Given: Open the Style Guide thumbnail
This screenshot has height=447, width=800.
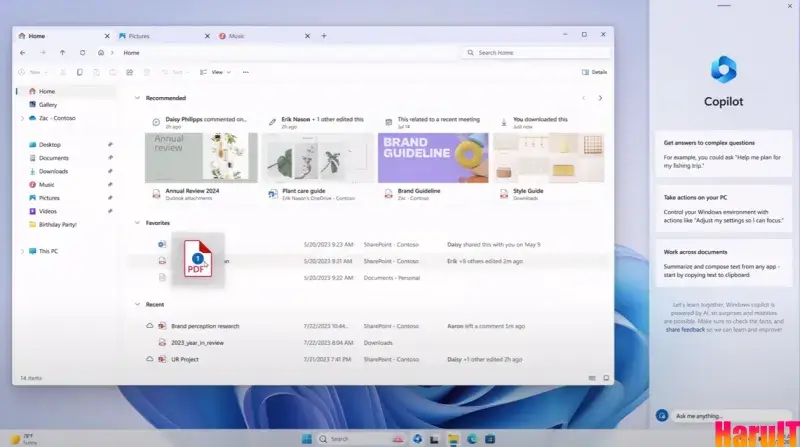Looking at the screenshot, I should 548,158.
